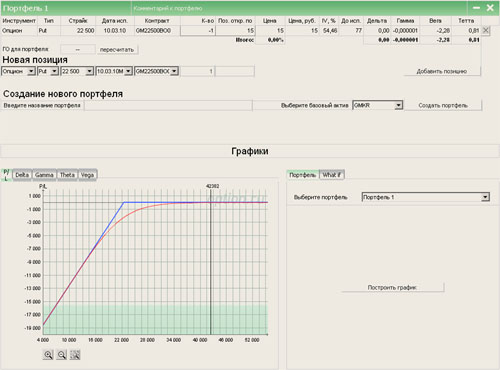Remove the GM22500BO0 position row
The image size is (500, 370).
486,31
